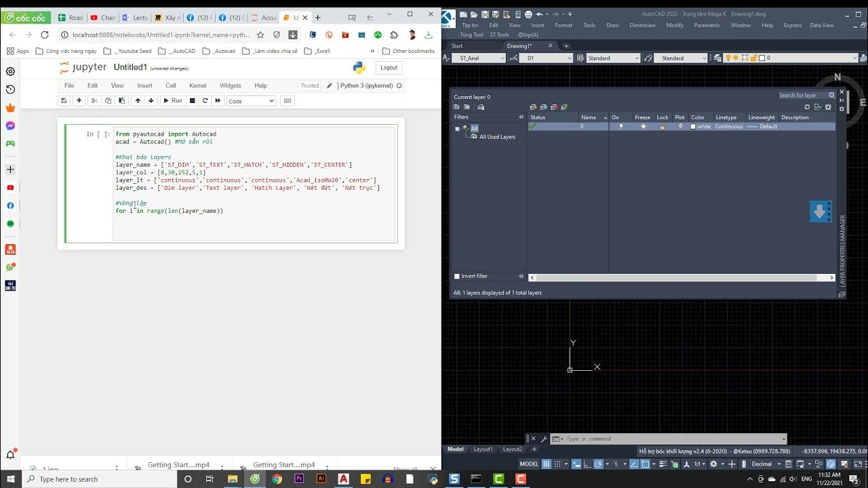Toggle polar tracking in status bar

(x=598, y=464)
